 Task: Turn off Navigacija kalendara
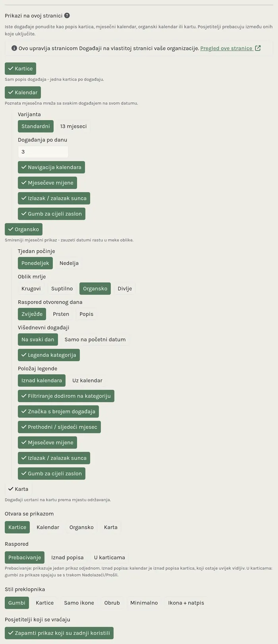click(x=51, y=167)
